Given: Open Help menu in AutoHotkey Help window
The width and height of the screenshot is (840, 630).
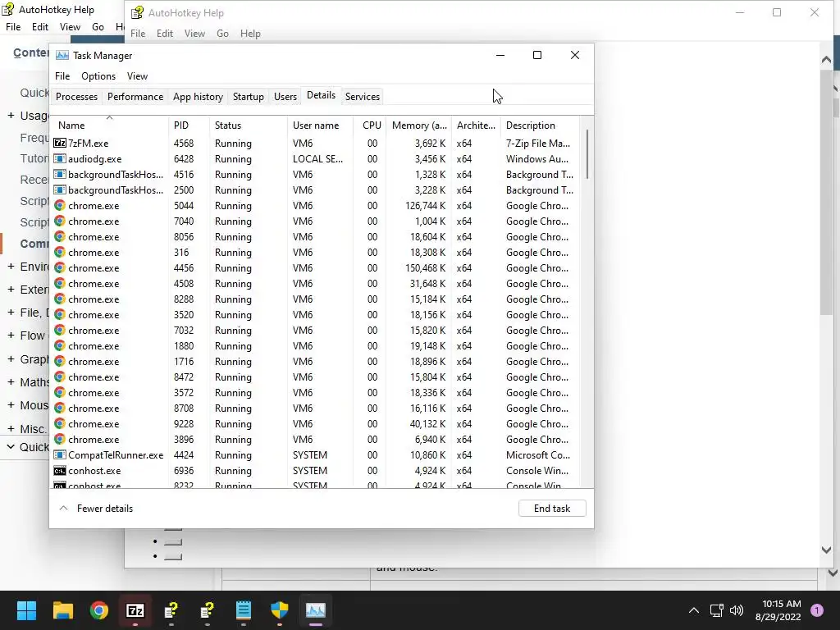Looking at the screenshot, I should (250, 33).
